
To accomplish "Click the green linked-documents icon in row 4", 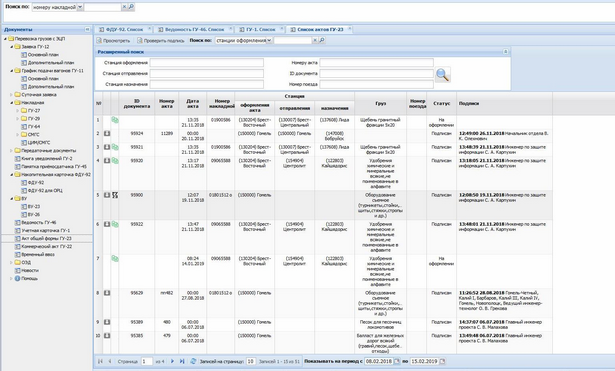I will [115, 160].
